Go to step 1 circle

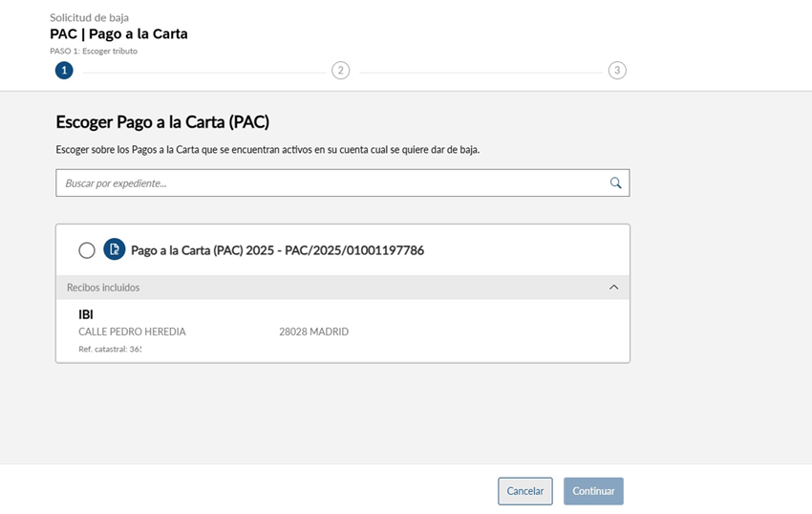[x=64, y=70]
